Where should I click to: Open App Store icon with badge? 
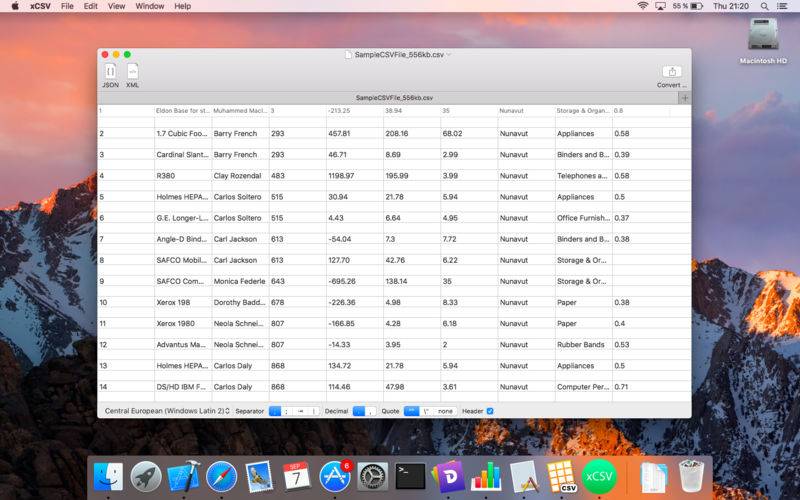pyautogui.click(x=335, y=477)
